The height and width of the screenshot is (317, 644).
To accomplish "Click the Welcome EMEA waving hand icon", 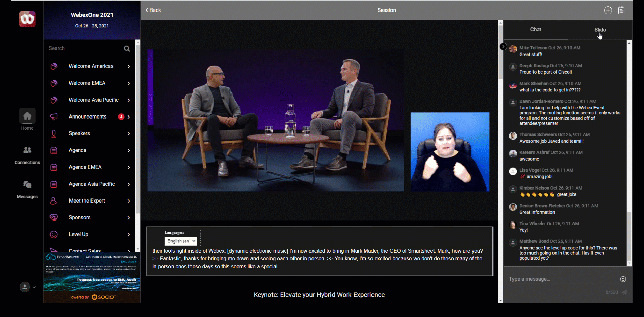I will (x=54, y=83).
